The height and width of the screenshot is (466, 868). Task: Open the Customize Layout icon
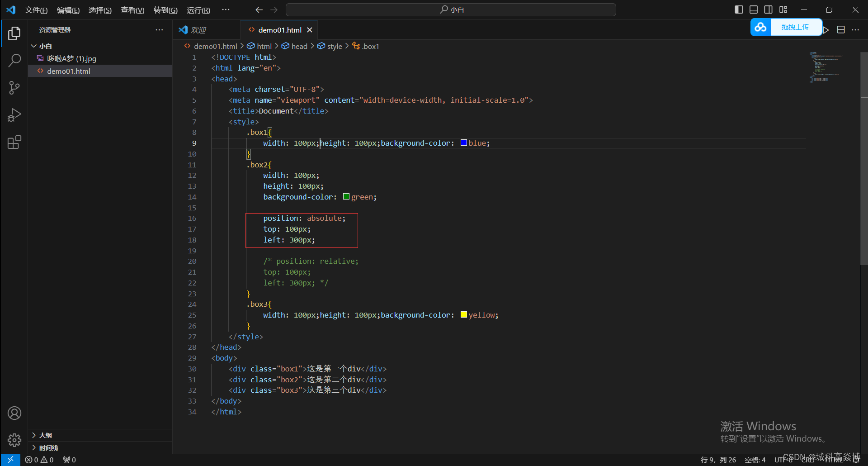(783, 10)
